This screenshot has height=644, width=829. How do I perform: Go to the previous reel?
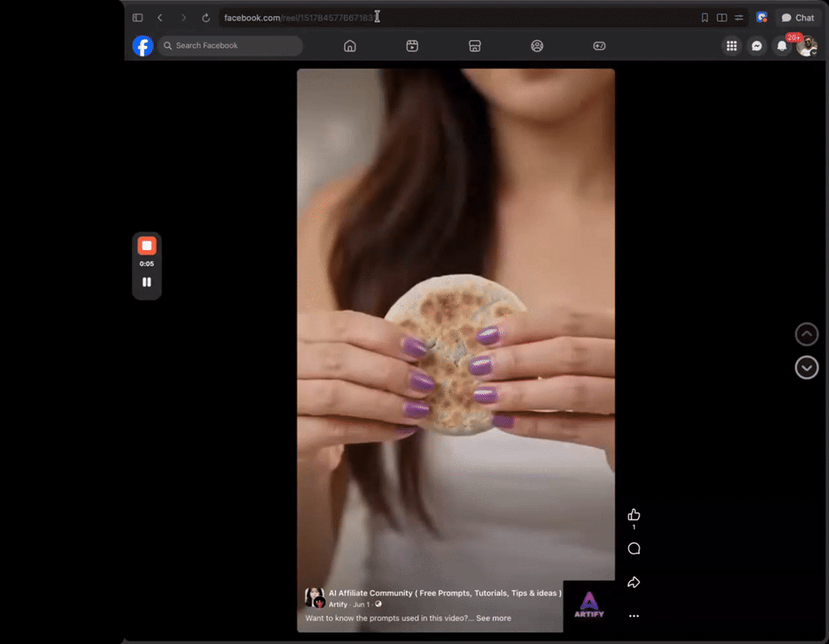806,334
